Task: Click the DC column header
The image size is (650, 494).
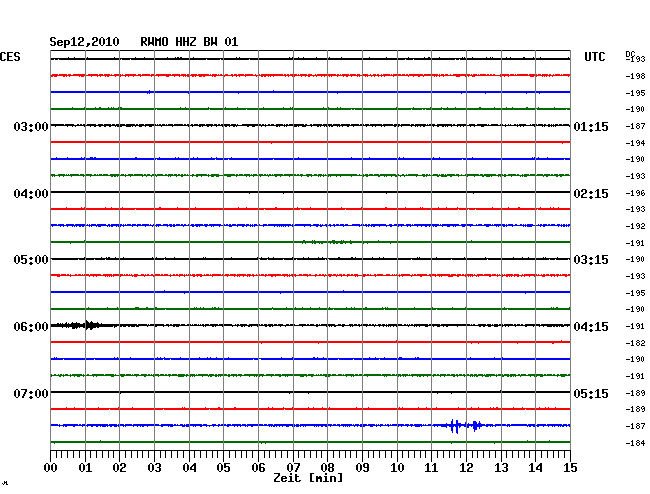Action: click(630, 54)
